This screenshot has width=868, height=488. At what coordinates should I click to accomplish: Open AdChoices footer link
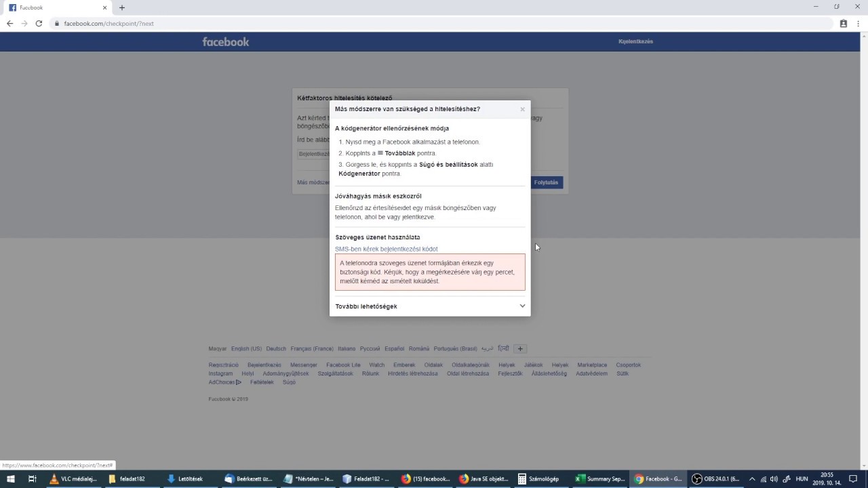point(224,382)
